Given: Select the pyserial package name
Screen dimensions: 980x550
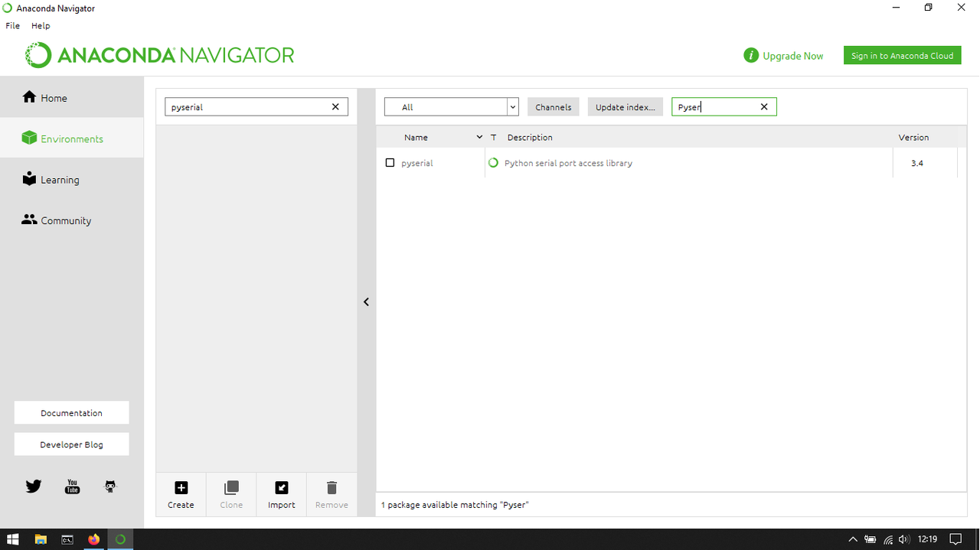Looking at the screenshot, I should pyautogui.click(x=417, y=163).
